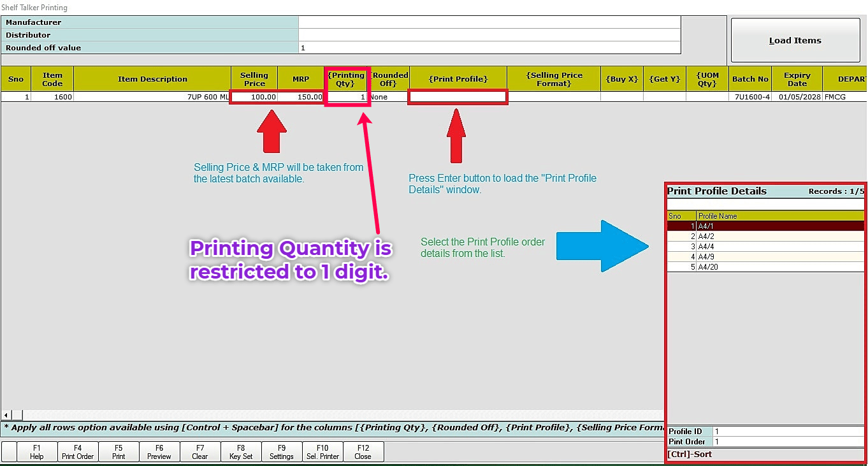This screenshot has width=868, height=466.
Task: Click the Distributor input field
Action: point(489,35)
